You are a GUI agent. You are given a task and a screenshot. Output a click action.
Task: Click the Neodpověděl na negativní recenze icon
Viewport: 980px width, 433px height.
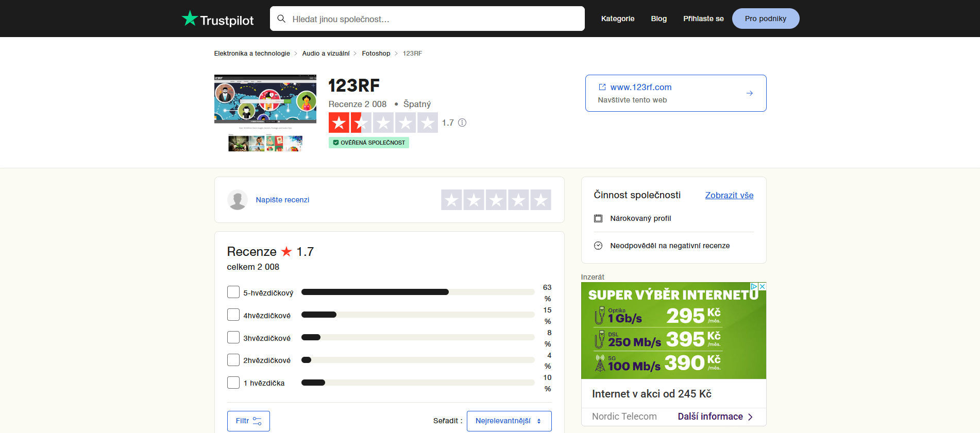point(598,246)
